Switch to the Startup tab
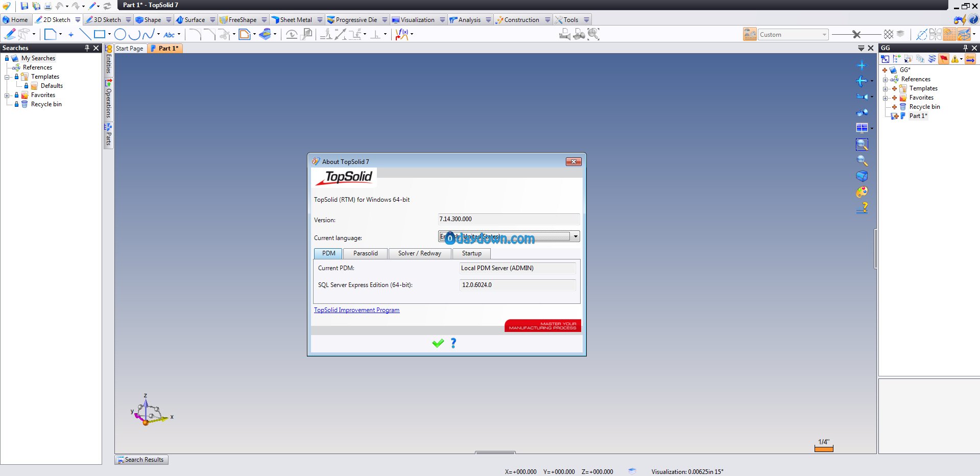Screen dimensions: 980x476 472,253
